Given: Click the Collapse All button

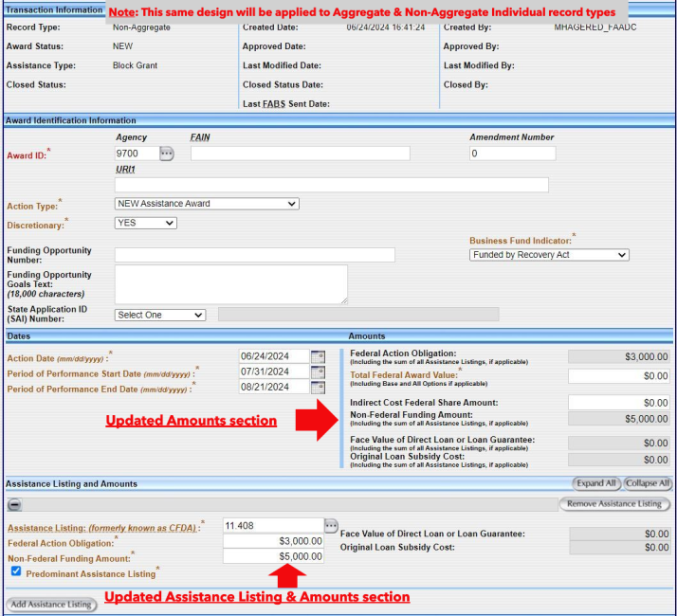Looking at the screenshot, I should (x=647, y=483).
